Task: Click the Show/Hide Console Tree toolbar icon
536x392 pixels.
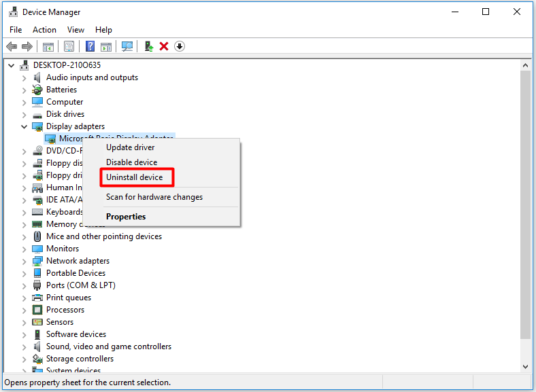Action: point(48,46)
